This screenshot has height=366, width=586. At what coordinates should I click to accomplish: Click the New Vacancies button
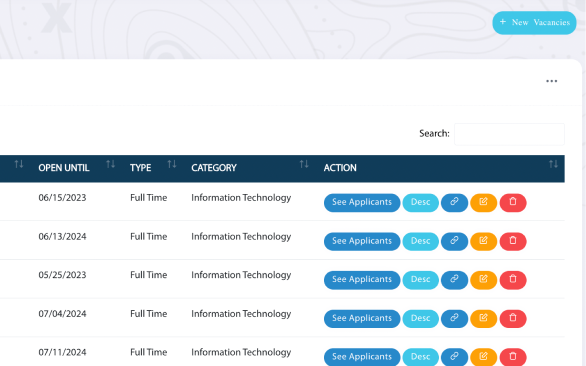click(x=534, y=23)
